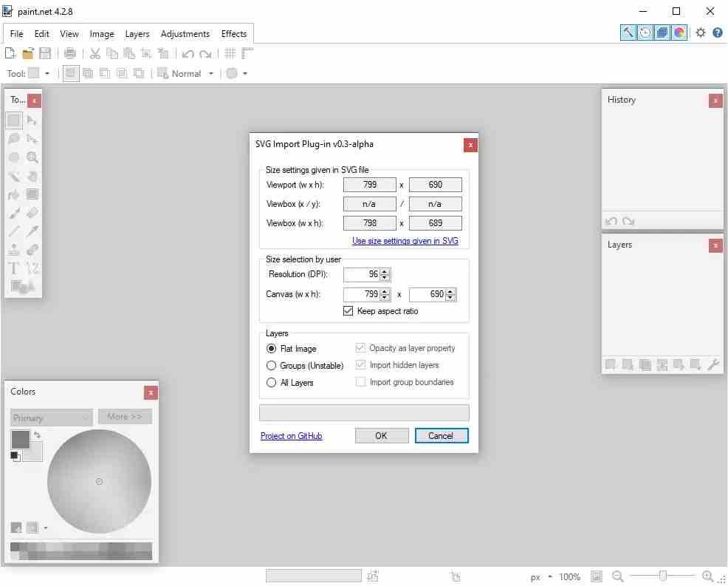Toggle Colors window icon at top right
The height and width of the screenshot is (586, 728).
(679, 33)
